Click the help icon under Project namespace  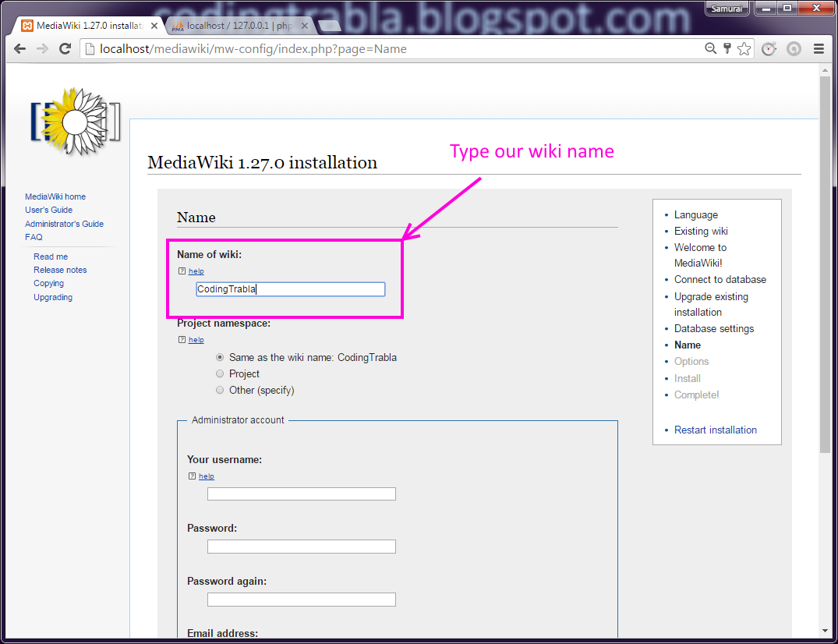pos(182,339)
